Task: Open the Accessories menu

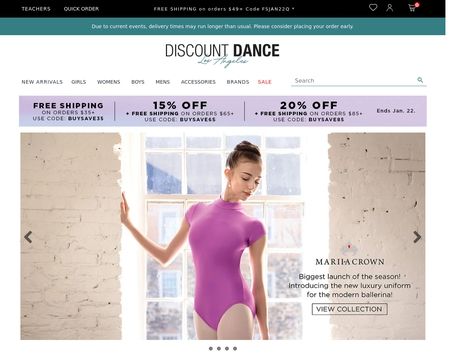Action: (198, 82)
